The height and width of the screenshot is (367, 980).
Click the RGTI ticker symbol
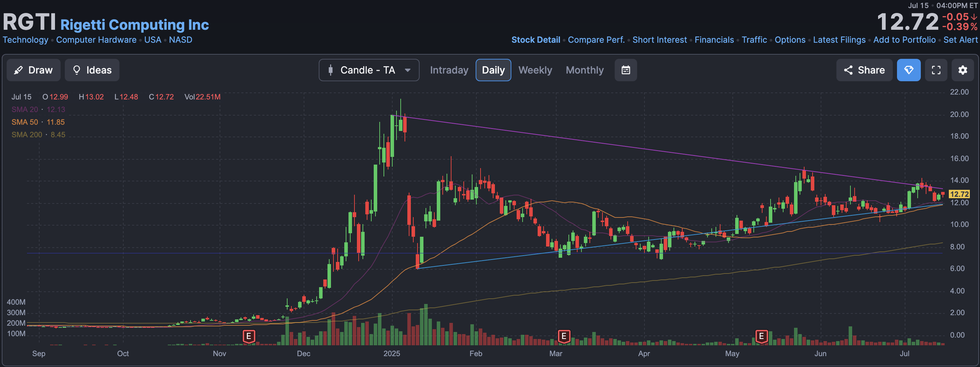[x=29, y=22]
